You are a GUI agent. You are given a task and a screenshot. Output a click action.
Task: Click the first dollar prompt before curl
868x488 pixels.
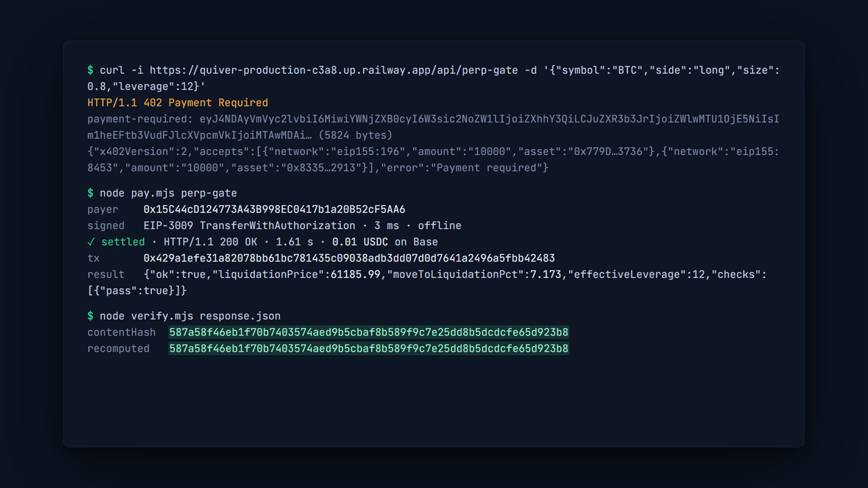90,70
